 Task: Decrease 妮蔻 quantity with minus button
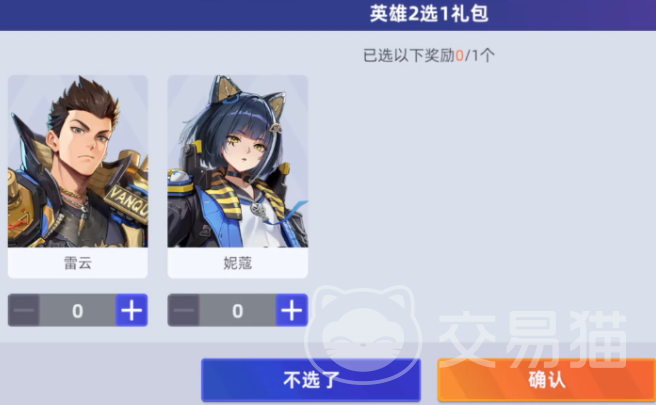pos(184,310)
